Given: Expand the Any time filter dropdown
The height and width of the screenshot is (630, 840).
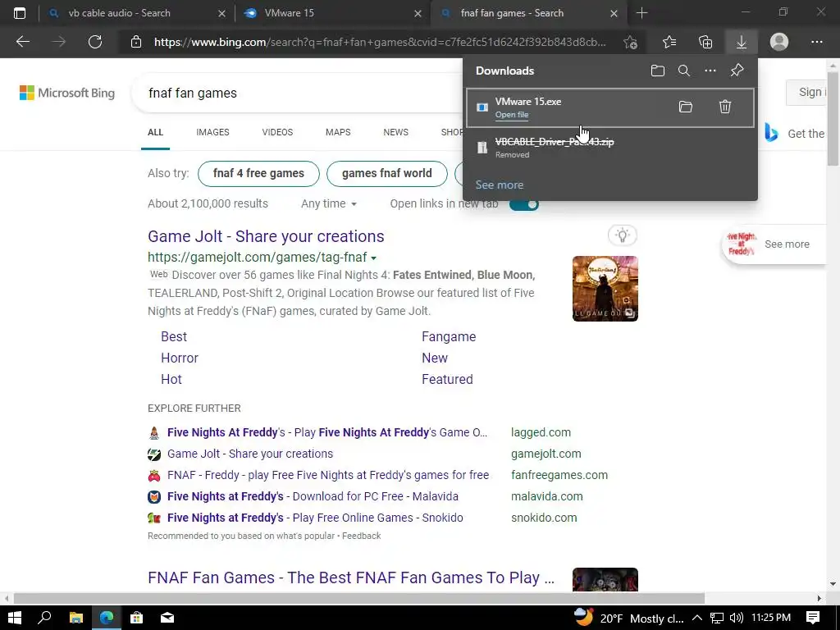Looking at the screenshot, I should [329, 203].
